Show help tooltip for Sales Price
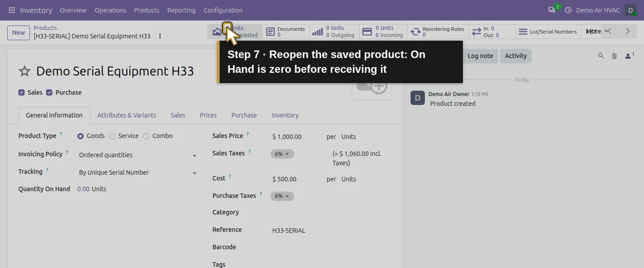Screen dimensions: 644x268 click(x=248, y=134)
